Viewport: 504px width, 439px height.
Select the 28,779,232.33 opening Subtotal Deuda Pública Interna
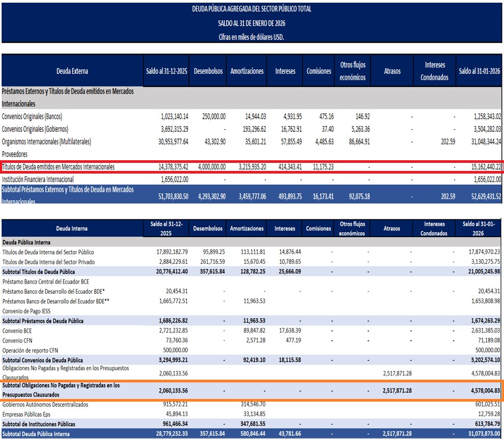(x=172, y=434)
